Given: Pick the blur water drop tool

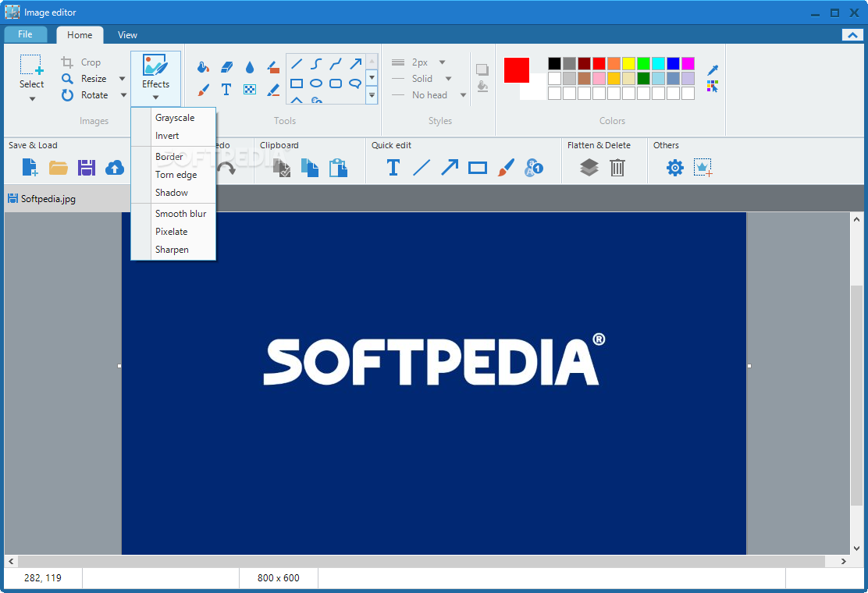Looking at the screenshot, I should [x=250, y=67].
